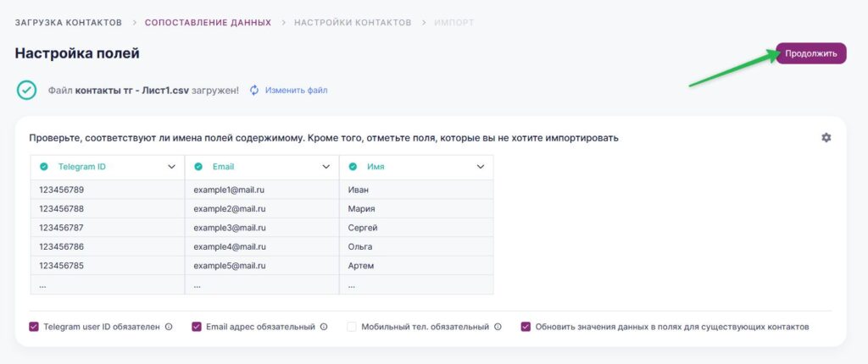Viewport: 868px width, 364px height.
Task: Select cell 123456786
Action: click(108, 246)
